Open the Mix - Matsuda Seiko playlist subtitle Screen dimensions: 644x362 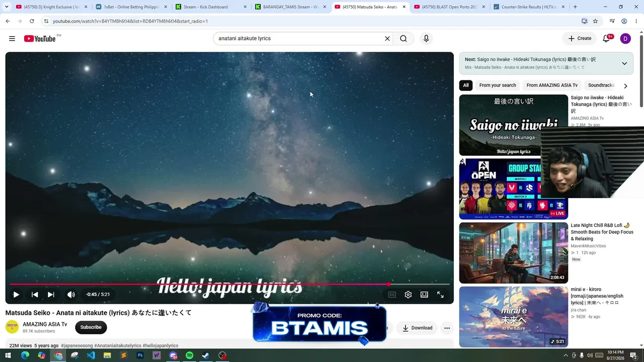click(525, 67)
